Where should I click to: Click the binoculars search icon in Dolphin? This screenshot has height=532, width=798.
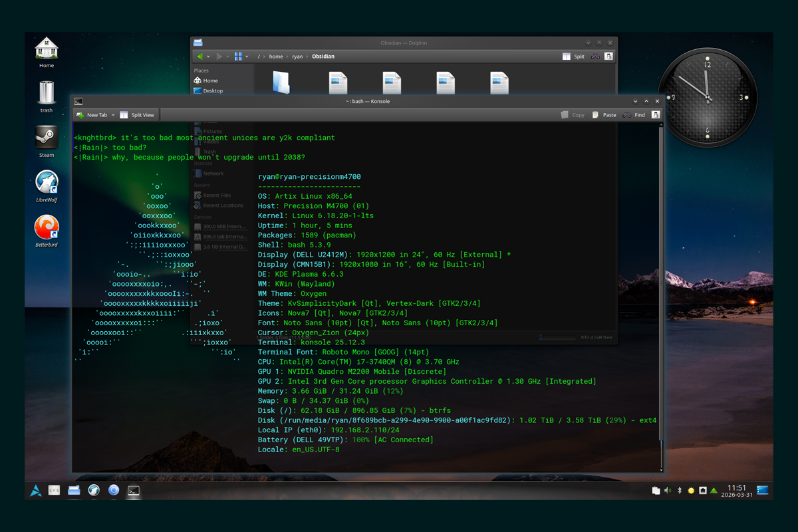[596, 57]
